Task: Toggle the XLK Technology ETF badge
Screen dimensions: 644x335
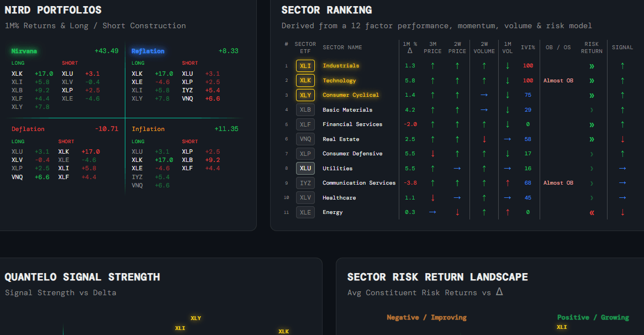Action: click(x=305, y=80)
